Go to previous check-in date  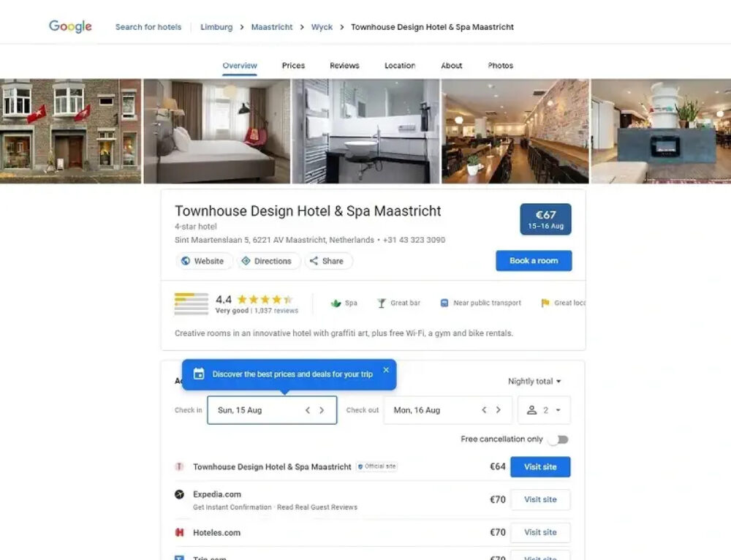pyautogui.click(x=308, y=410)
